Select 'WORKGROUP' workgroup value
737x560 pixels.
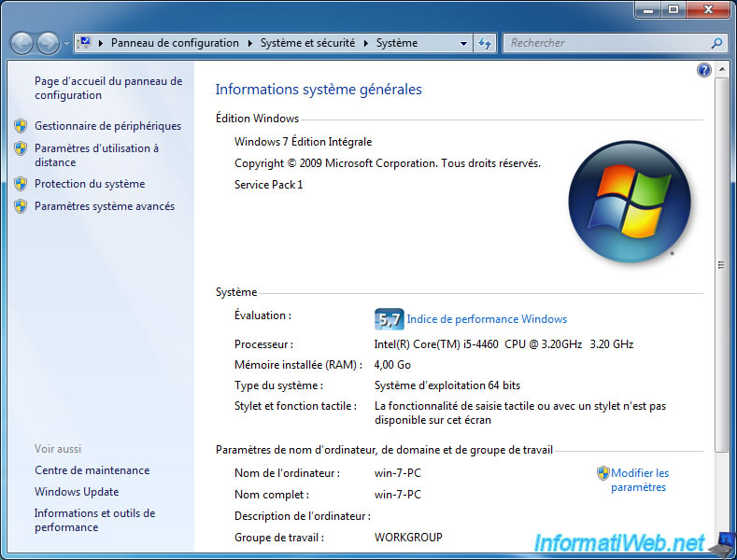pyautogui.click(x=408, y=538)
